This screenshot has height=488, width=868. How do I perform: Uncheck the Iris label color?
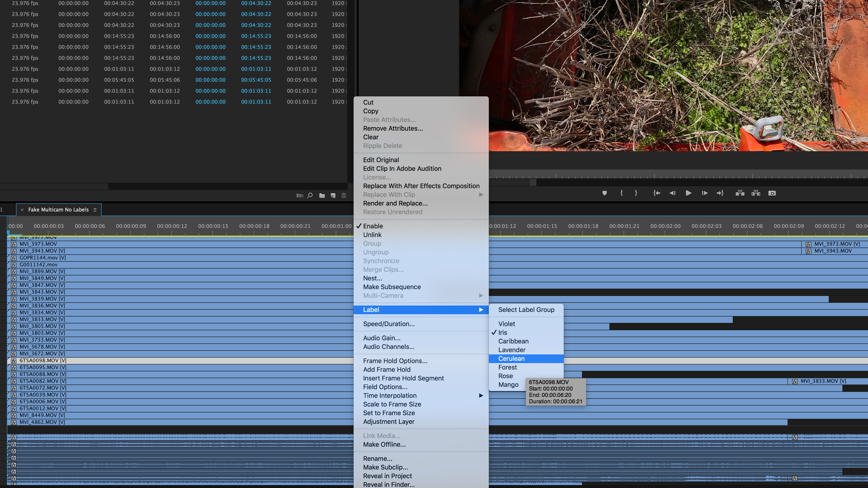point(503,332)
